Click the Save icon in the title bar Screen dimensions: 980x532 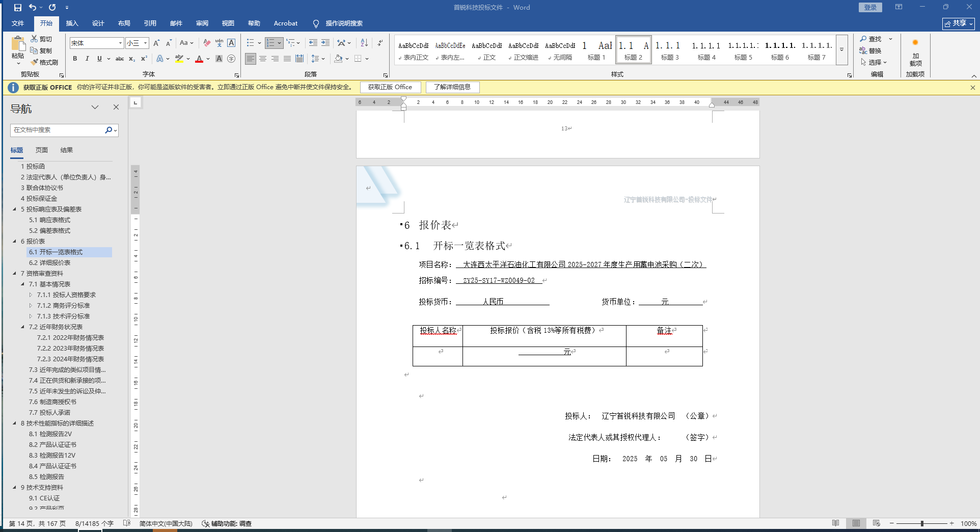click(18, 8)
